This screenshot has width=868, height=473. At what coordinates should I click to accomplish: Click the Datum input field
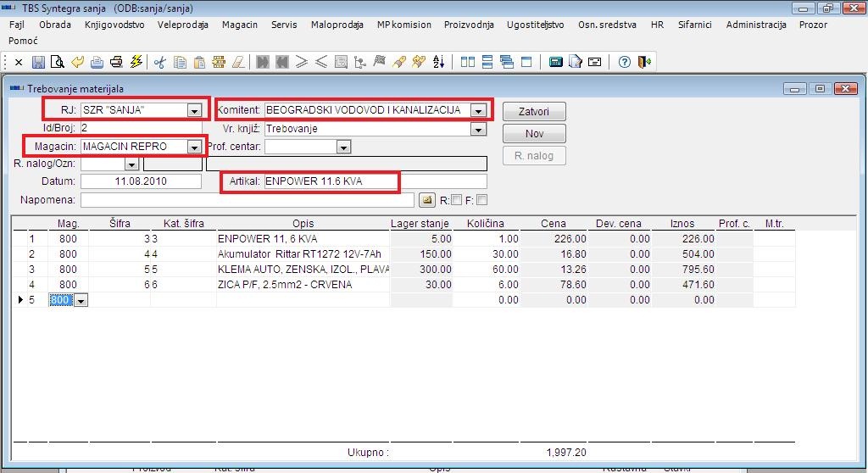141,181
